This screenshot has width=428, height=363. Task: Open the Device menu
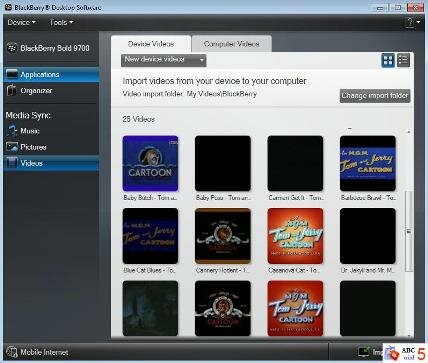pyautogui.click(x=22, y=22)
